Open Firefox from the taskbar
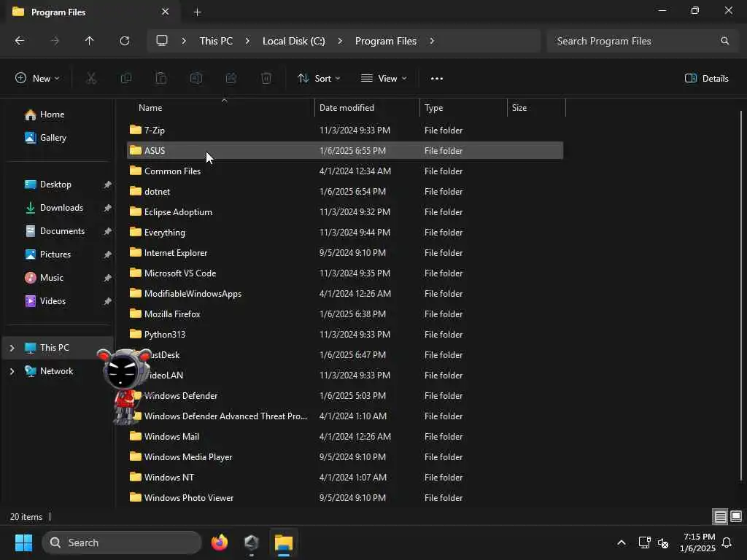Screen dimensions: 747x560 (220, 542)
